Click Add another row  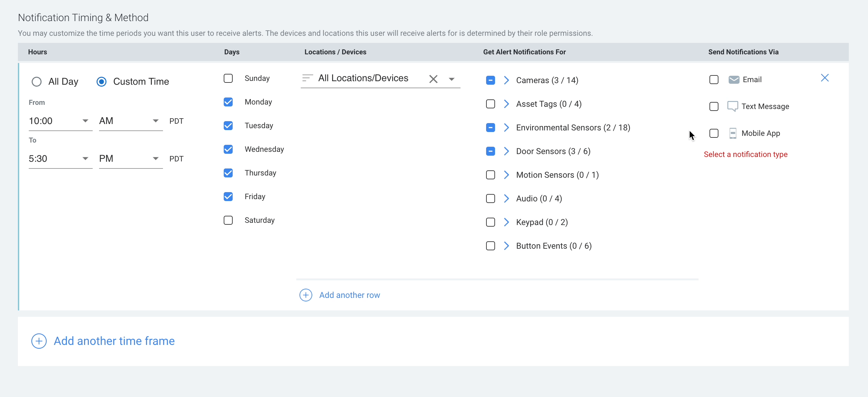[350, 294]
